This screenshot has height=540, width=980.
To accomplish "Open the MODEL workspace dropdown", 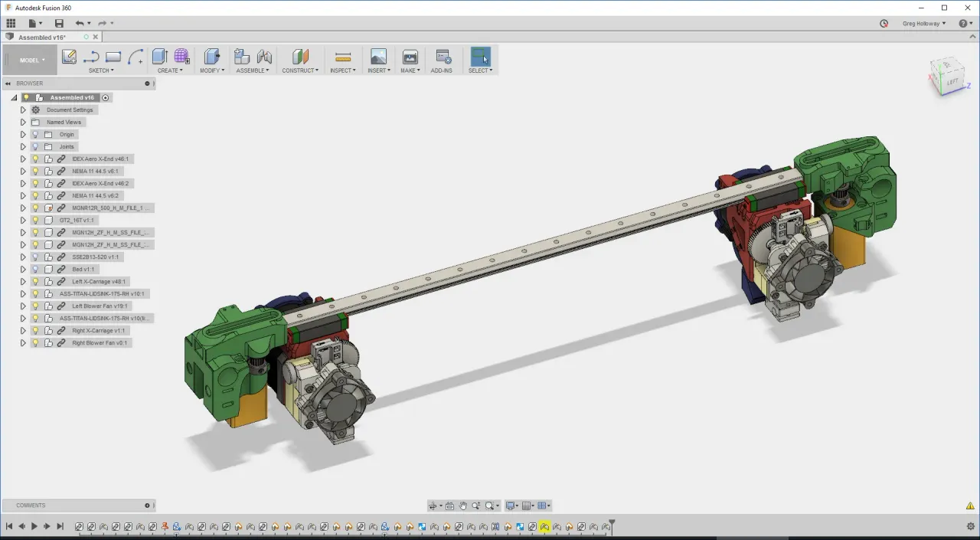I will [x=30, y=60].
